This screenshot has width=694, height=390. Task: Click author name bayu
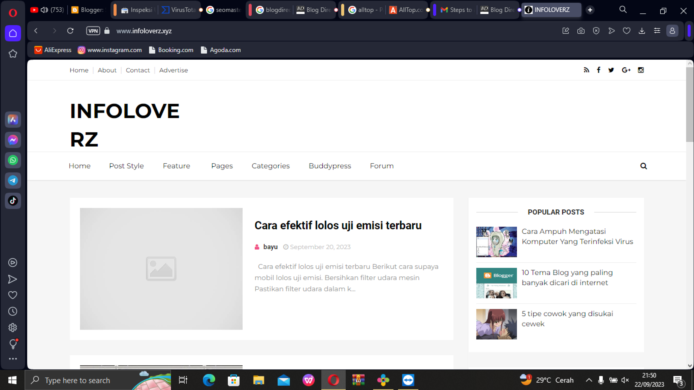point(270,247)
